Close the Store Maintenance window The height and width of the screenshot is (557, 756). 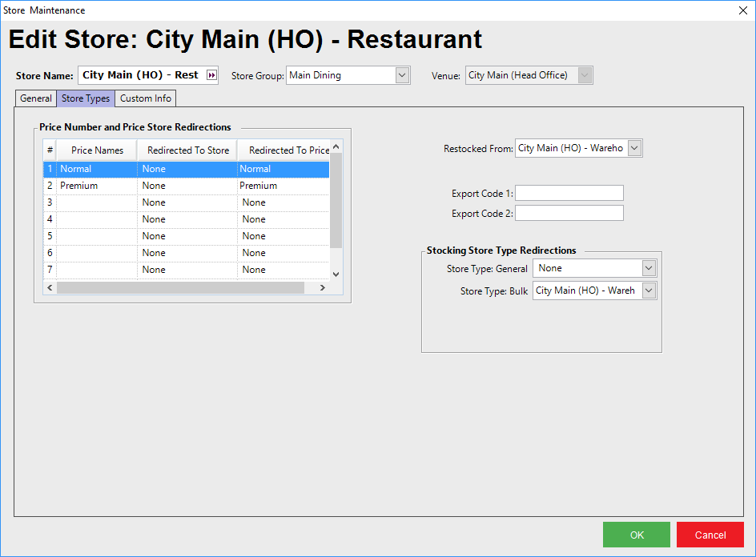coord(742,10)
